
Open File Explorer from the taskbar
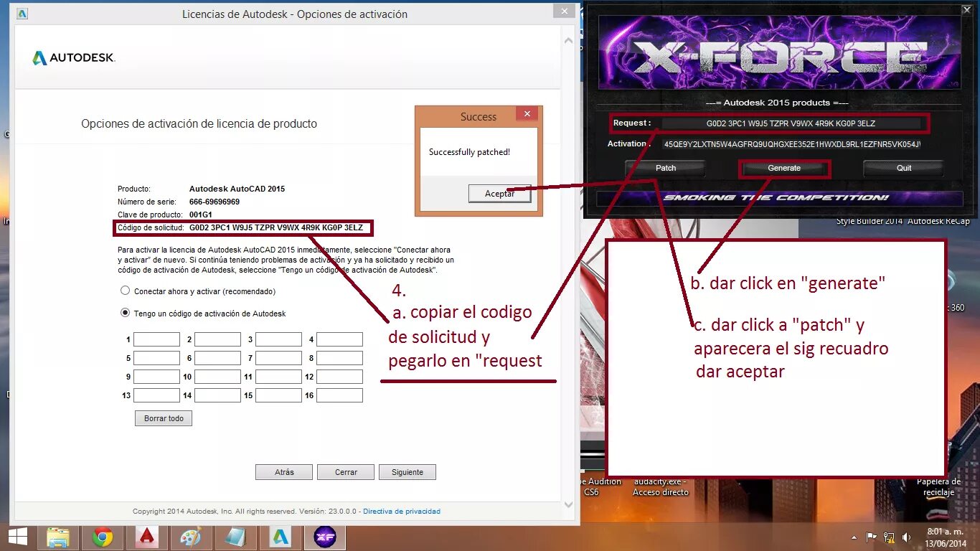click(58, 537)
